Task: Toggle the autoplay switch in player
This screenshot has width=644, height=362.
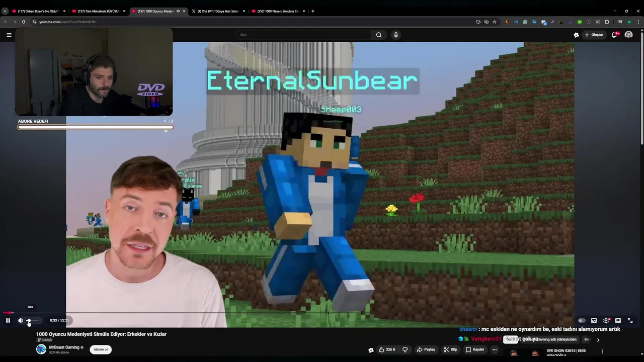Action: (x=582, y=320)
